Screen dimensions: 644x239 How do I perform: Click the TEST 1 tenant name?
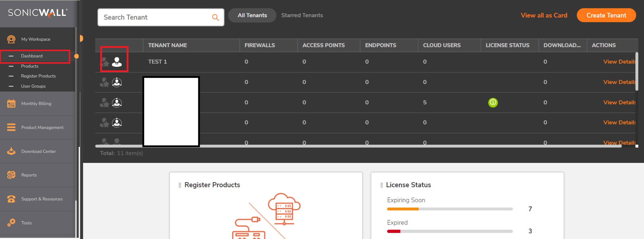tap(157, 62)
